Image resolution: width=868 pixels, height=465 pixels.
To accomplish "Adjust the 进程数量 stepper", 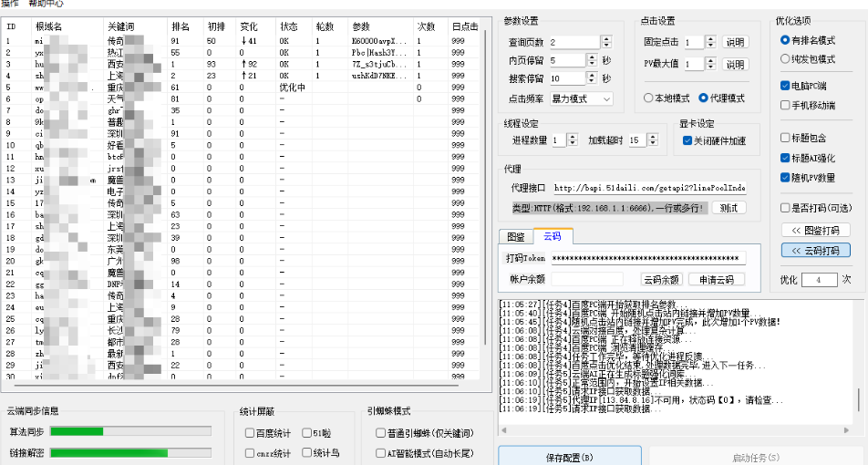I will (x=572, y=139).
